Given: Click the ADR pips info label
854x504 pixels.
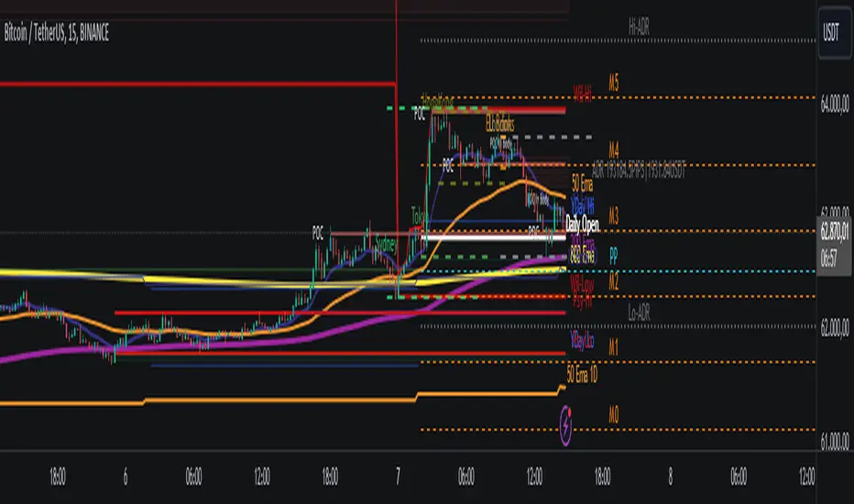Looking at the screenshot, I should click(x=639, y=170).
